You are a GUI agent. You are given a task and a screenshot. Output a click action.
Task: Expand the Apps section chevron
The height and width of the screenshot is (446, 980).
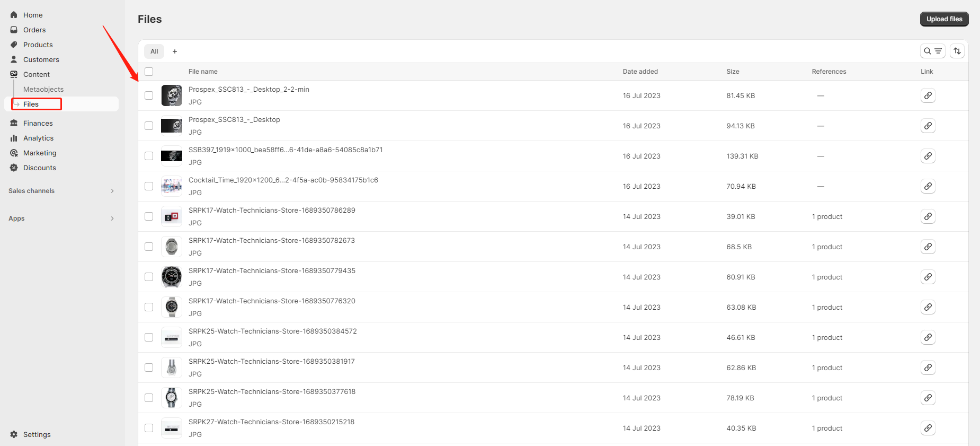112,218
